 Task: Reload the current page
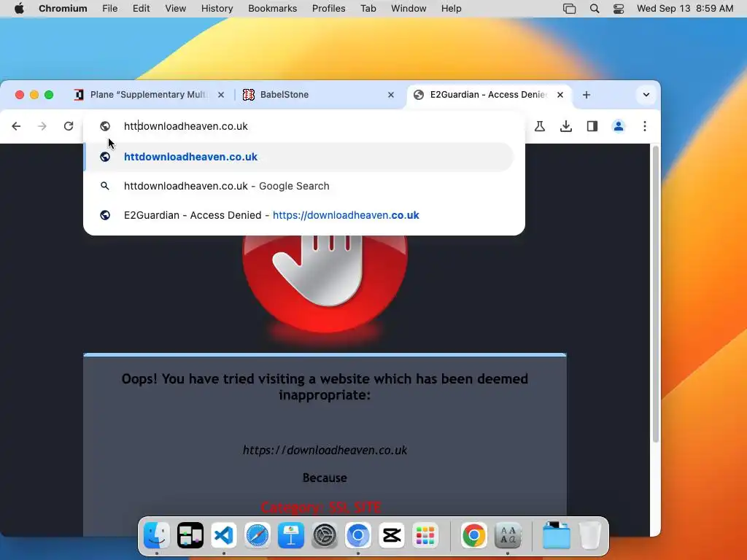point(69,126)
